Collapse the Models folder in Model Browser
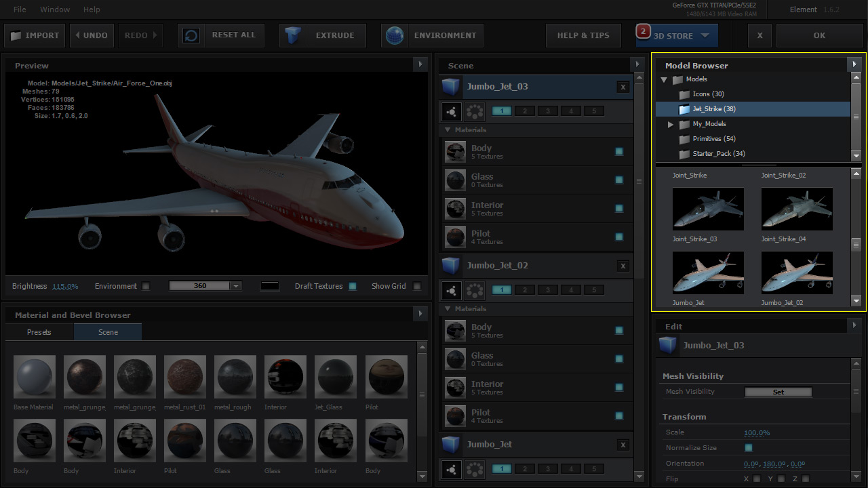This screenshot has width=868, height=488. [664, 79]
